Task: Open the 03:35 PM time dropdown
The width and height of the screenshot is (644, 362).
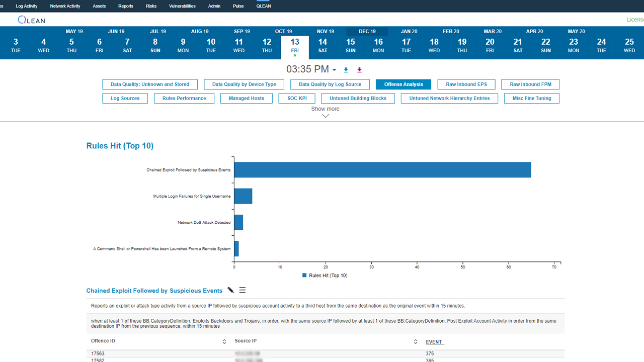Action: pyautogui.click(x=311, y=69)
